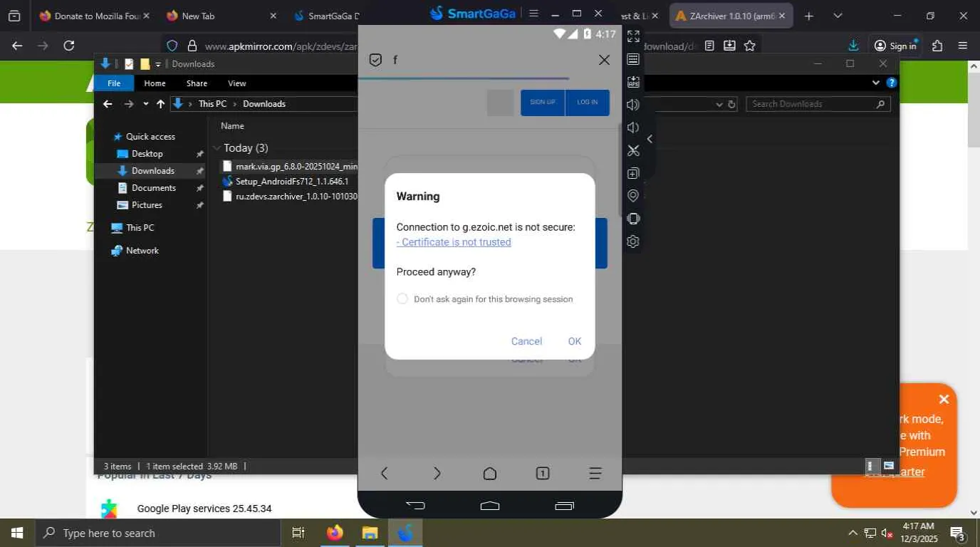Open SmartGaGa settings gear
Viewport: 980px width, 547px height.
click(633, 241)
